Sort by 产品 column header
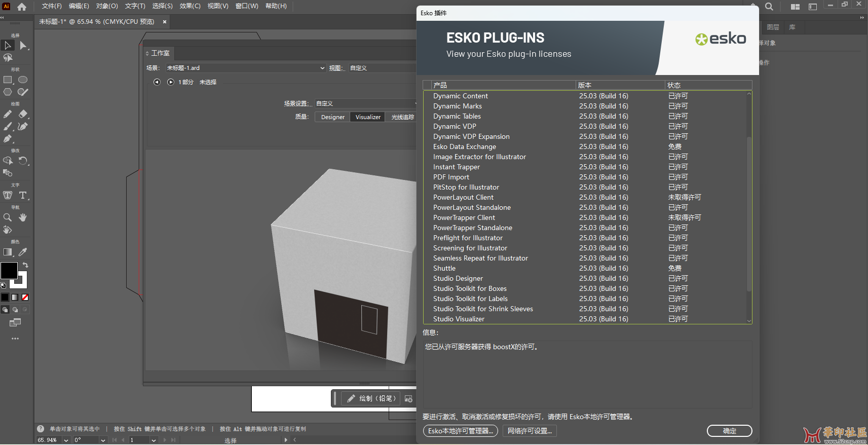 tap(503, 85)
